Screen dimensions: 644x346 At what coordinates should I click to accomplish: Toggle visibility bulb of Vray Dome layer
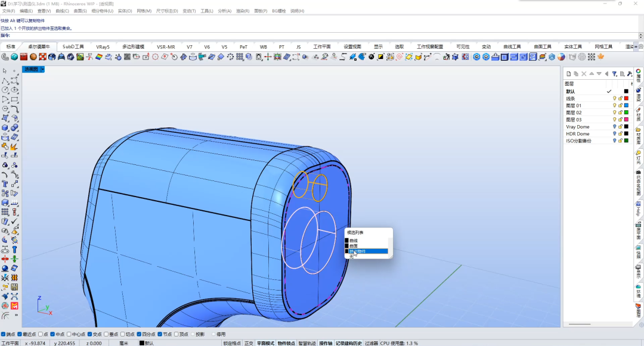tap(614, 127)
